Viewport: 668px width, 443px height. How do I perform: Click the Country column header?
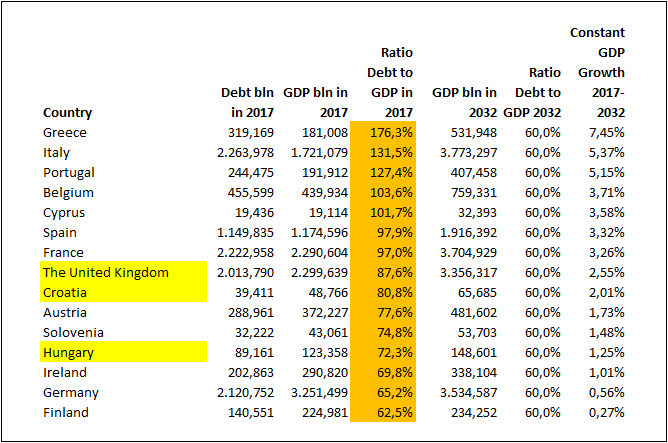pyautogui.click(x=68, y=113)
